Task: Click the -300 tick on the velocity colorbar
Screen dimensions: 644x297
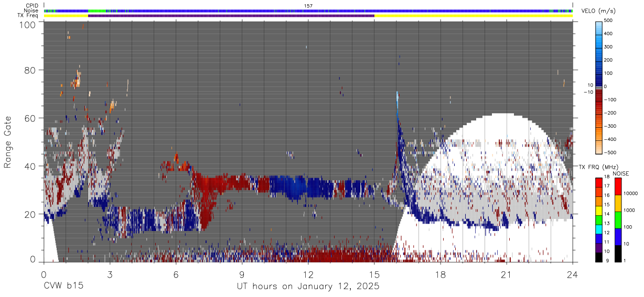Action: pyautogui.click(x=610, y=126)
